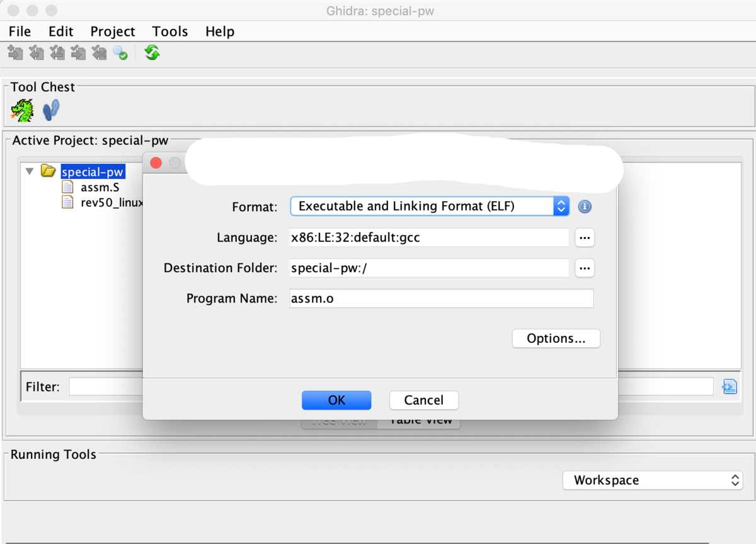
Task: Click the browse button next to Language
Action: [585, 238]
